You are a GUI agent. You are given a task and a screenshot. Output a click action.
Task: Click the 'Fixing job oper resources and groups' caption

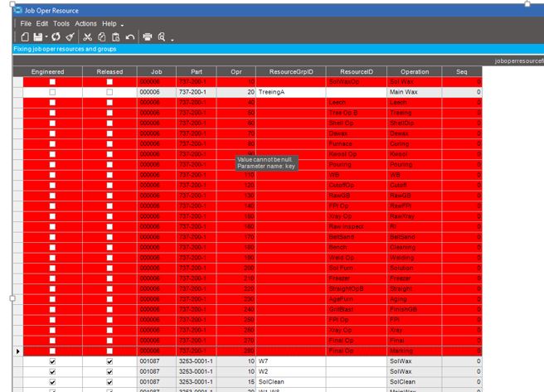[x=65, y=49]
